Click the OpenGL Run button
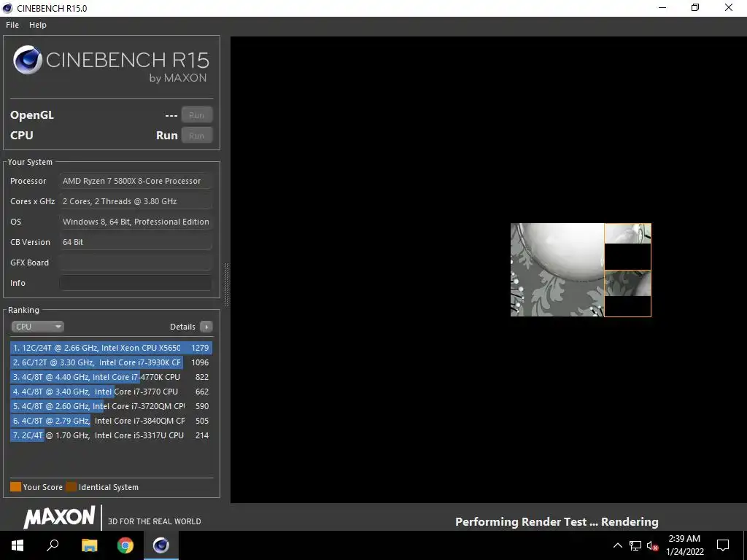Viewport: 747px width, 560px height. (x=196, y=114)
